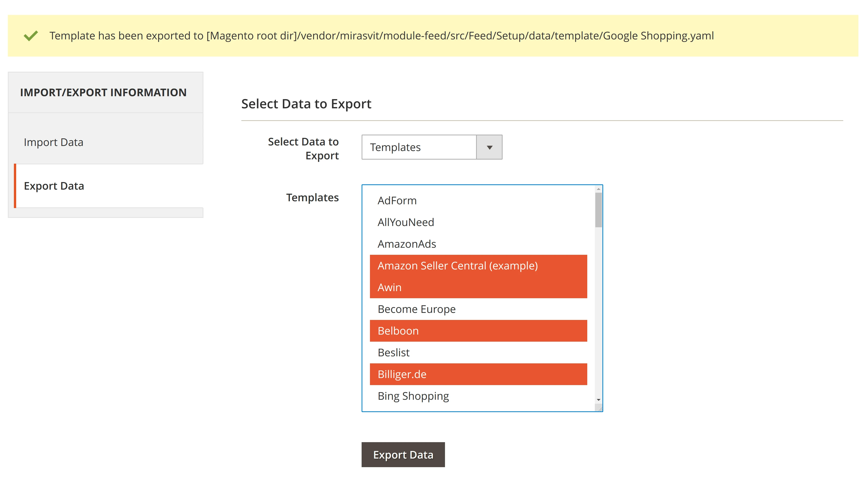Click the Templates select box field
Screen dimensions: 868x477
point(419,147)
